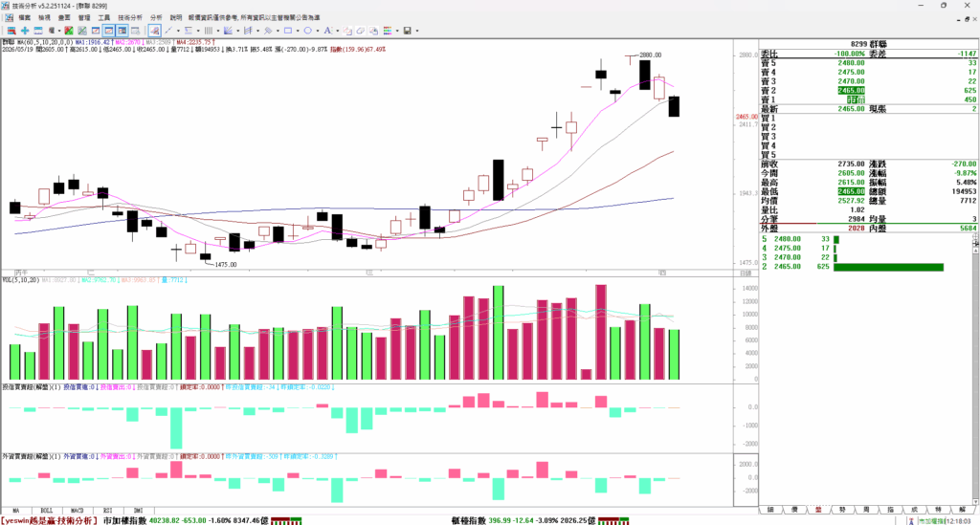980x525 pixels.
Task: Select the fan lines drawing tool
Action: click(228, 30)
